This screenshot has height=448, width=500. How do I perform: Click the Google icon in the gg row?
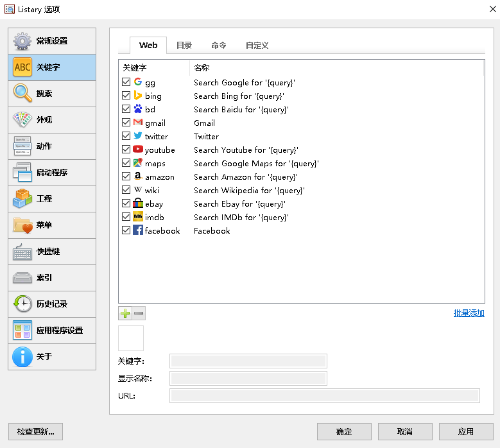click(x=138, y=82)
